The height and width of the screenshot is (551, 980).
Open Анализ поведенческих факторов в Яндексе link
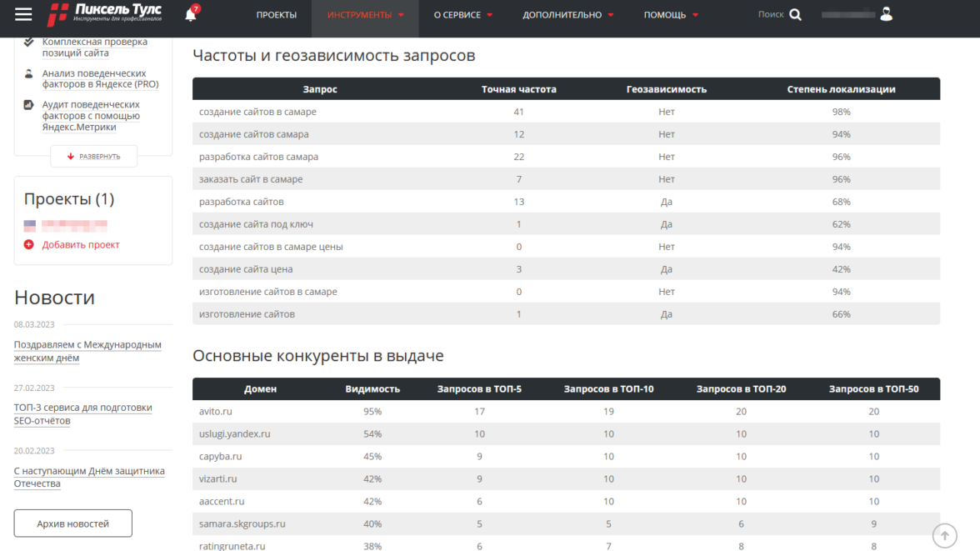point(100,79)
